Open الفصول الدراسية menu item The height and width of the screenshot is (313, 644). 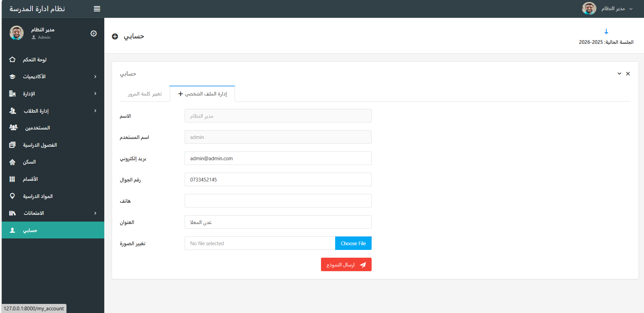53,145
